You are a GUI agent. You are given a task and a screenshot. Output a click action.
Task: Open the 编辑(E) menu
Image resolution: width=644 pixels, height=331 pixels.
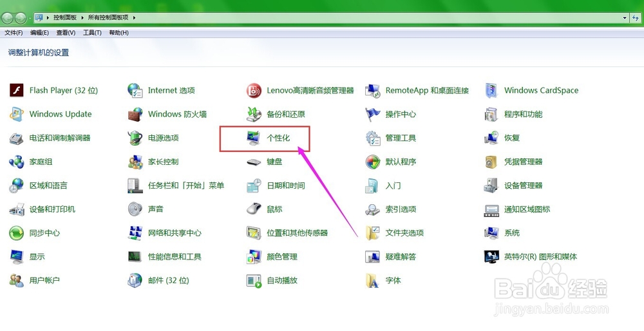pos(39,32)
